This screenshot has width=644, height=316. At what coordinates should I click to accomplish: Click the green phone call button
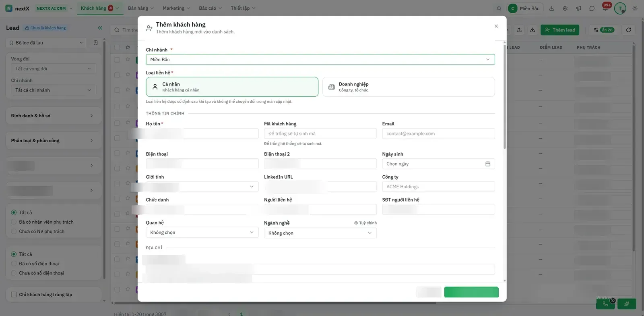click(605, 304)
